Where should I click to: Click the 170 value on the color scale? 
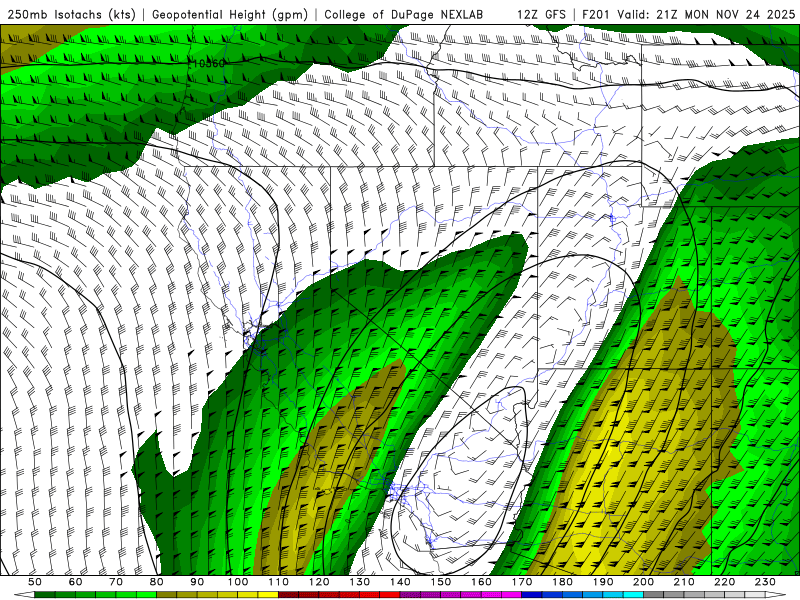pos(522,582)
